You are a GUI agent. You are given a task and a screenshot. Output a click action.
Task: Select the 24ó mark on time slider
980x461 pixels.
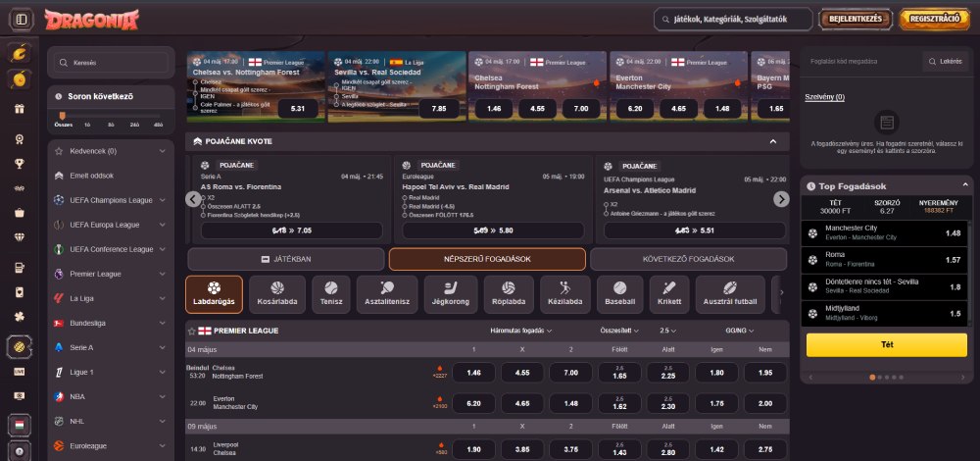click(x=134, y=126)
